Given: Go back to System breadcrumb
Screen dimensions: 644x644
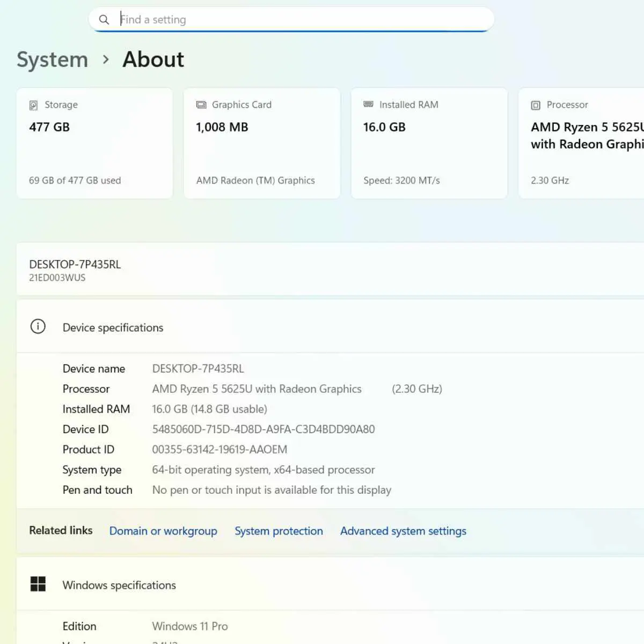Looking at the screenshot, I should (52, 60).
